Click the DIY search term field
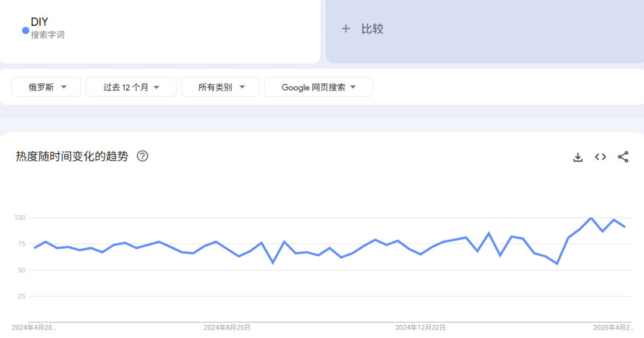This screenshot has height=338, width=644. point(40,22)
